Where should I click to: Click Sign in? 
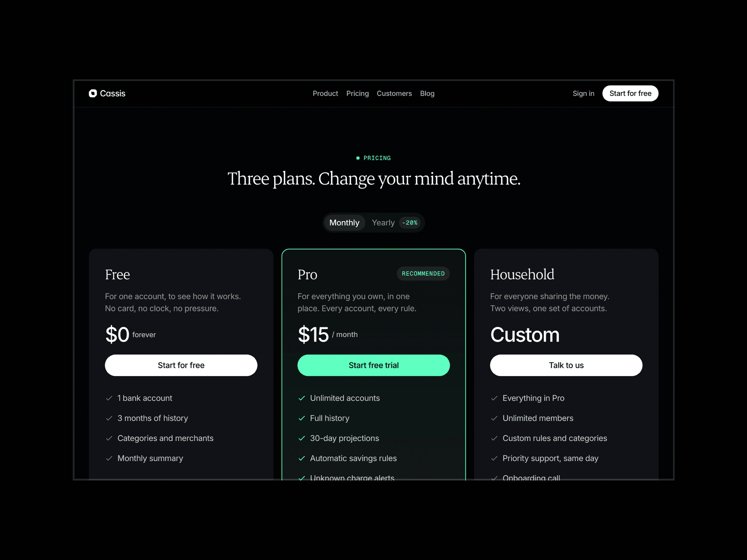(583, 93)
